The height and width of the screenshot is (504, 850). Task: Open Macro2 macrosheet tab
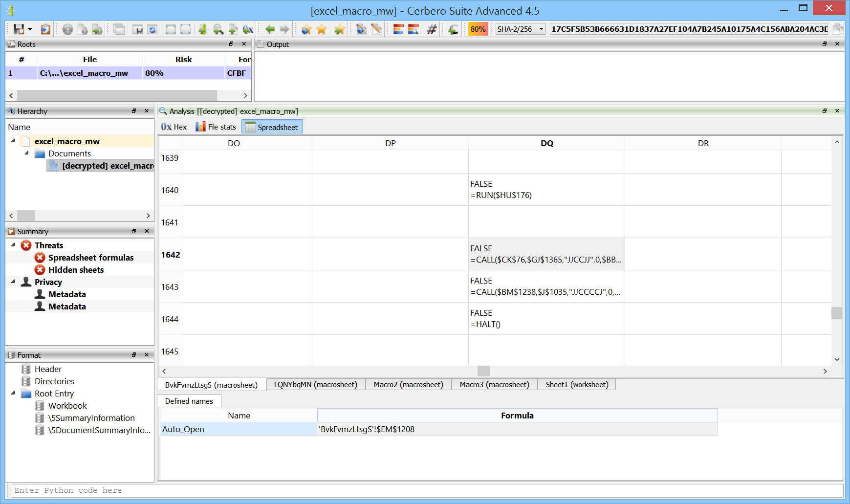click(409, 385)
